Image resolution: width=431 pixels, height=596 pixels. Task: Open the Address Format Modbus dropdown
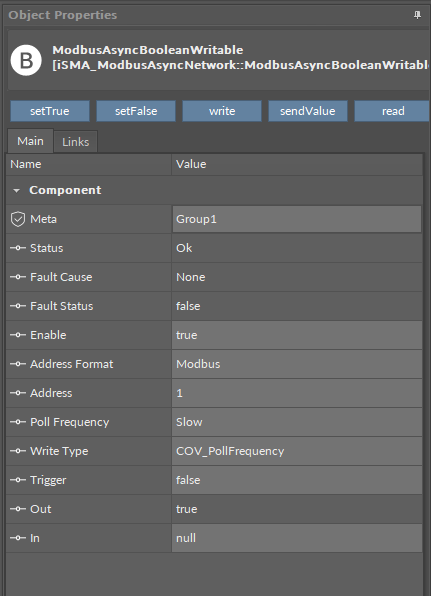click(297, 364)
